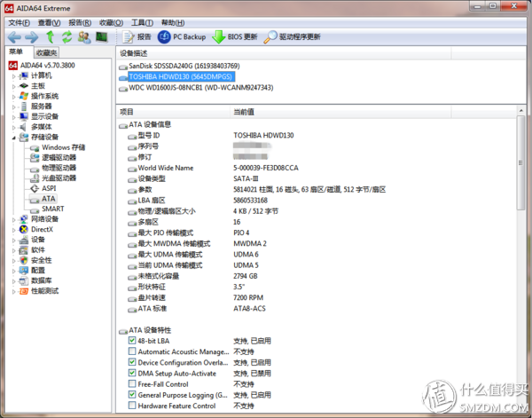Click the 数据库 tree item icon
This screenshot has height=418, width=532.
tap(23, 280)
